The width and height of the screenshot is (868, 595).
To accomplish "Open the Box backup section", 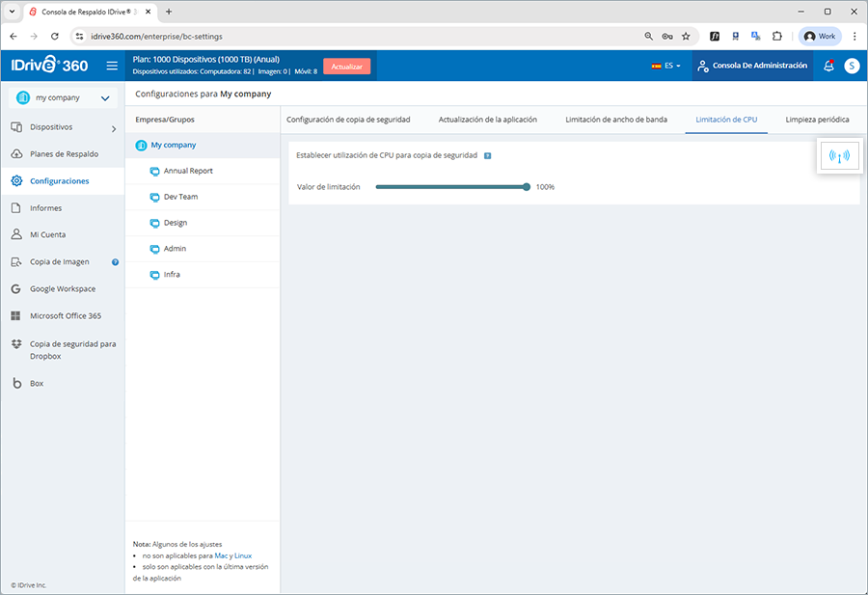I will coord(37,383).
